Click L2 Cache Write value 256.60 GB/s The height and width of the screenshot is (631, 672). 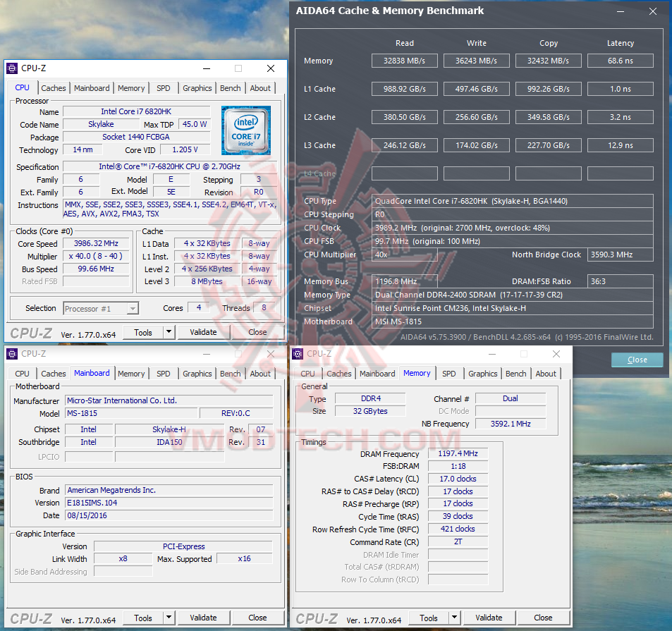tap(477, 117)
